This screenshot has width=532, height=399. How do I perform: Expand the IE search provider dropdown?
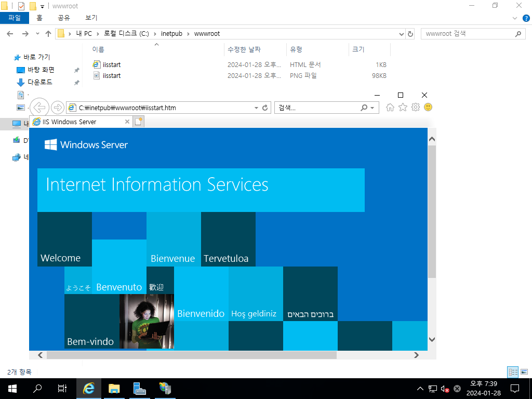click(372, 108)
